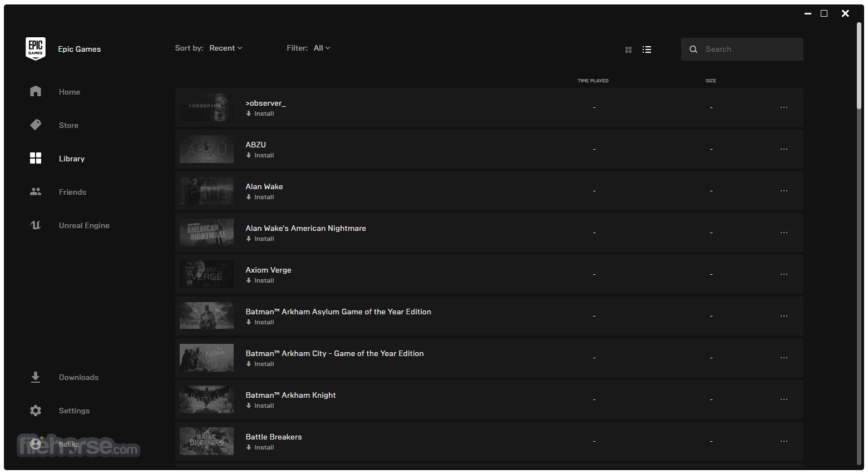
Task: Install Alan Wake
Action: coord(260,197)
